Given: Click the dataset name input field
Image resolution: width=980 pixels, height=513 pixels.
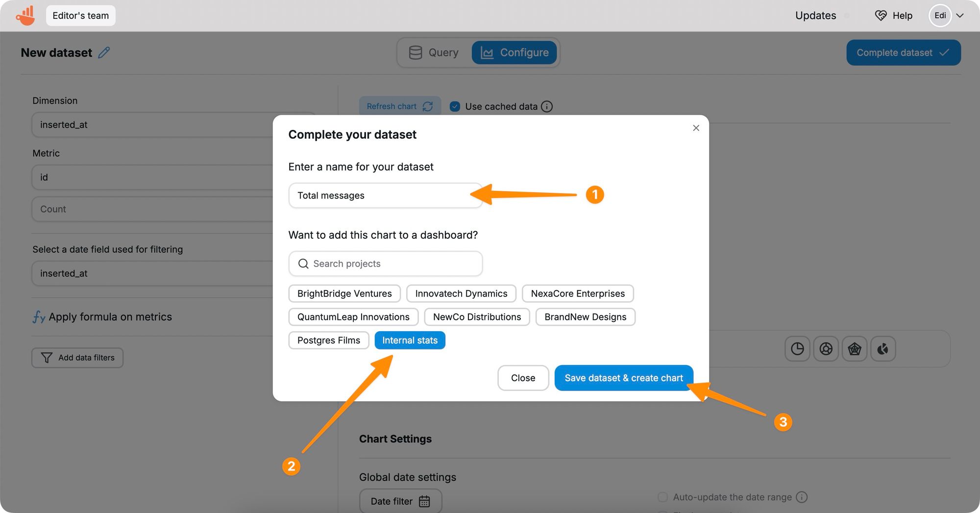Looking at the screenshot, I should click(385, 195).
